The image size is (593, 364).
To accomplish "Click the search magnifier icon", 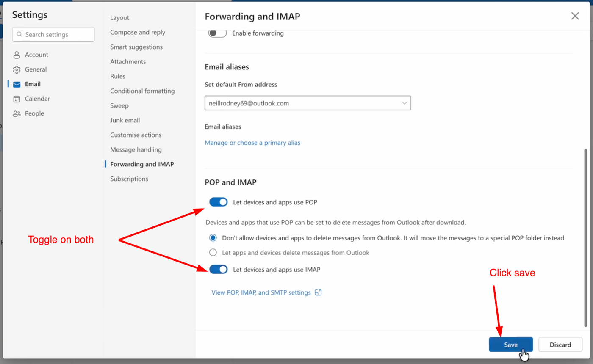I will pyautogui.click(x=19, y=35).
